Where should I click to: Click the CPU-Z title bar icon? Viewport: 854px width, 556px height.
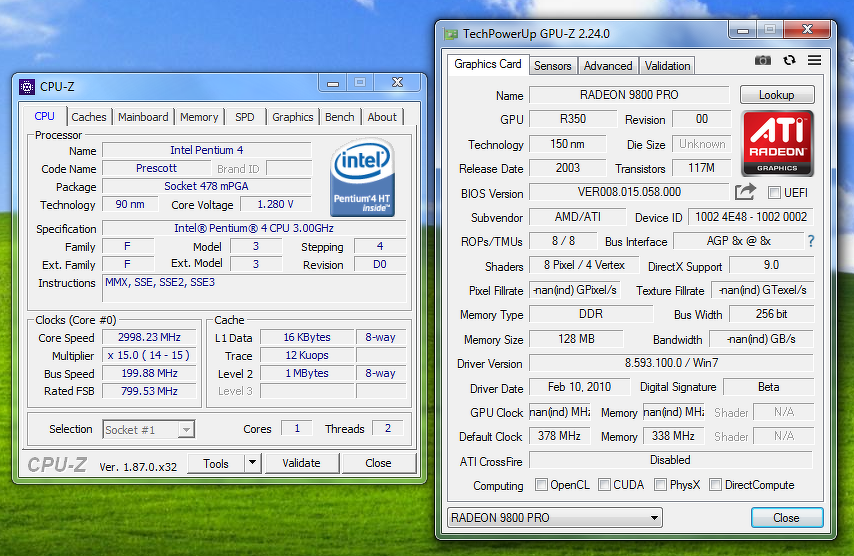(x=27, y=87)
